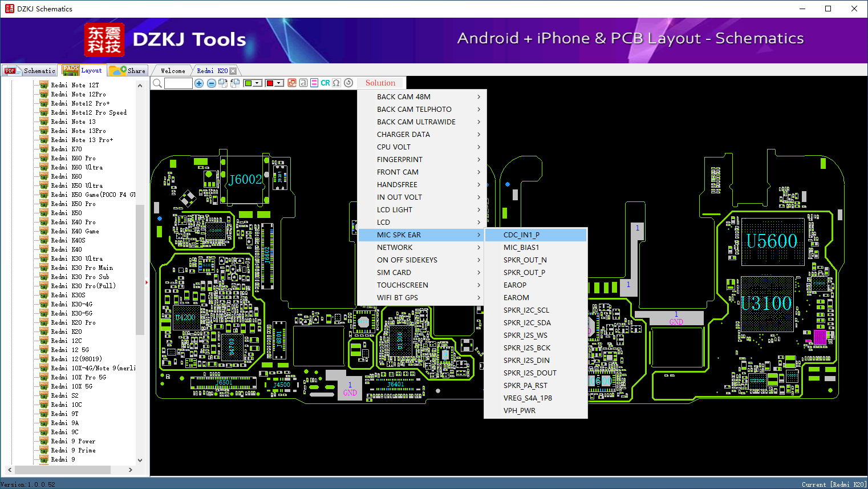Click the search text field in toolbar

(179, 83)
